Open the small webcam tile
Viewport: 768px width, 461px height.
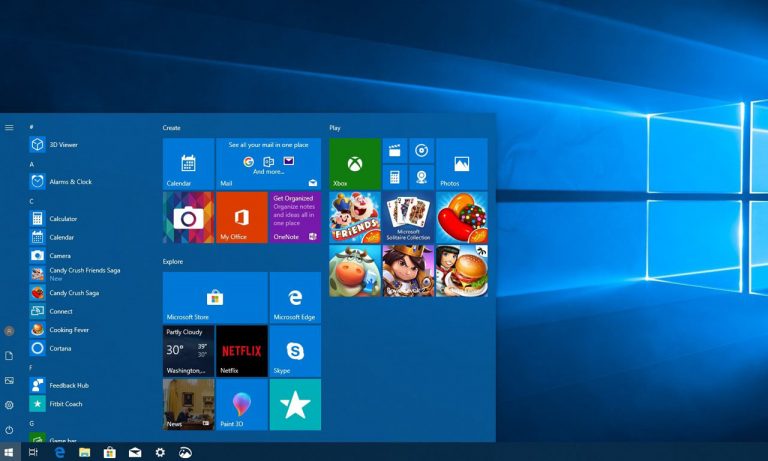pos(422,177)
